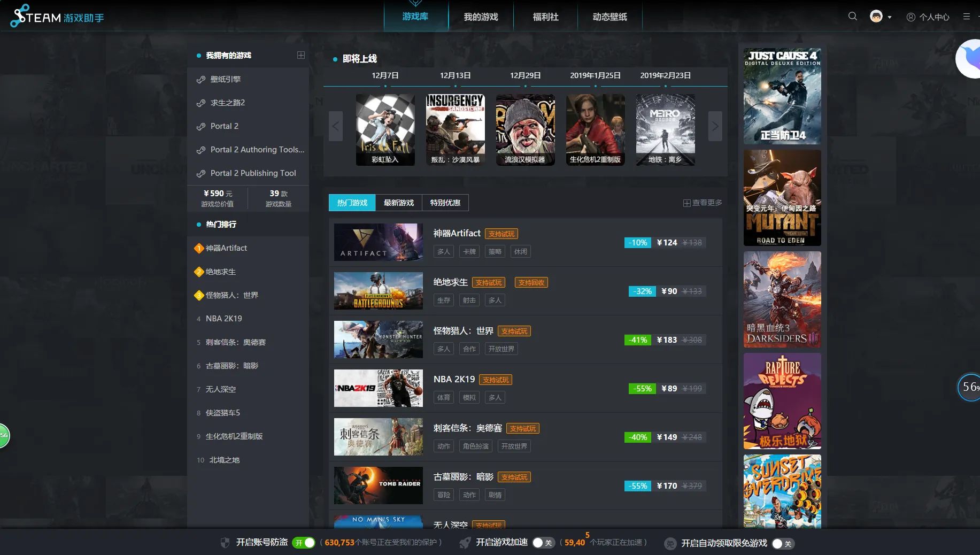Viewport: 980px width, 555px height.
Task: Open 生化危机2重制版 upcoming game thumbnail
Action: [x=595, y=129]
